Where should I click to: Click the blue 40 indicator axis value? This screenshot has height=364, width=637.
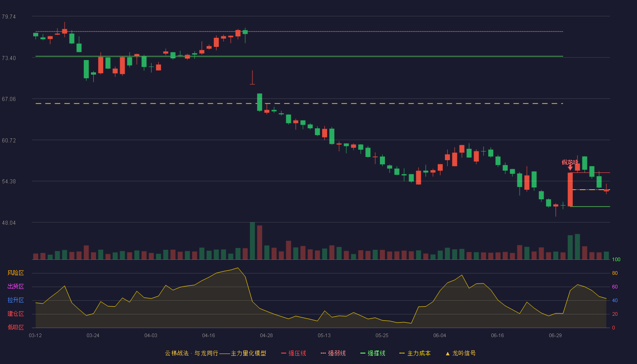(615, 300)
